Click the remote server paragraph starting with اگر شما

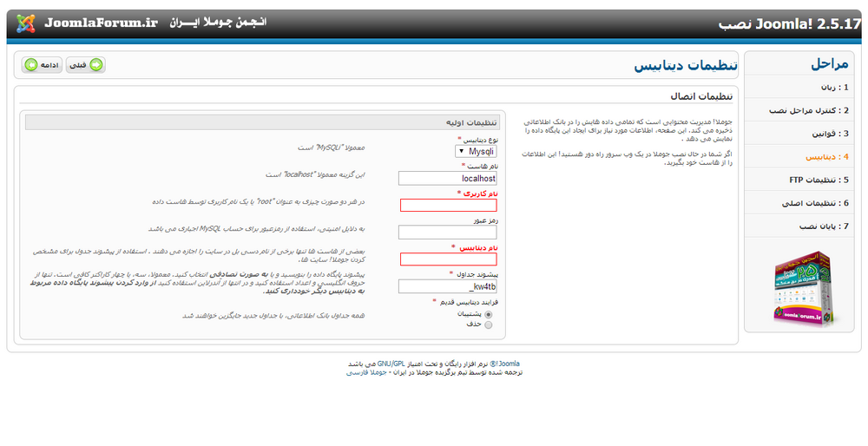(628, 158)
